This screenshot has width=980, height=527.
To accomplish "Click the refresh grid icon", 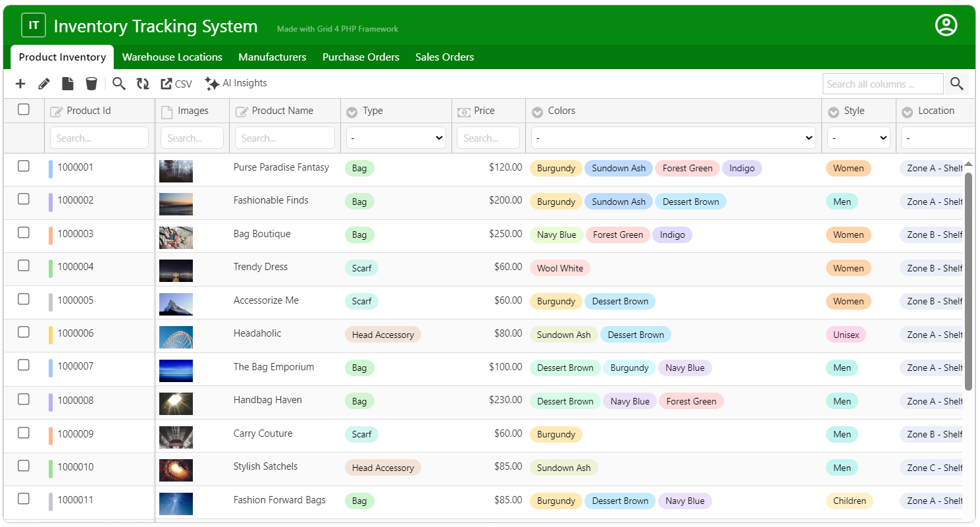I will (143, 84).
